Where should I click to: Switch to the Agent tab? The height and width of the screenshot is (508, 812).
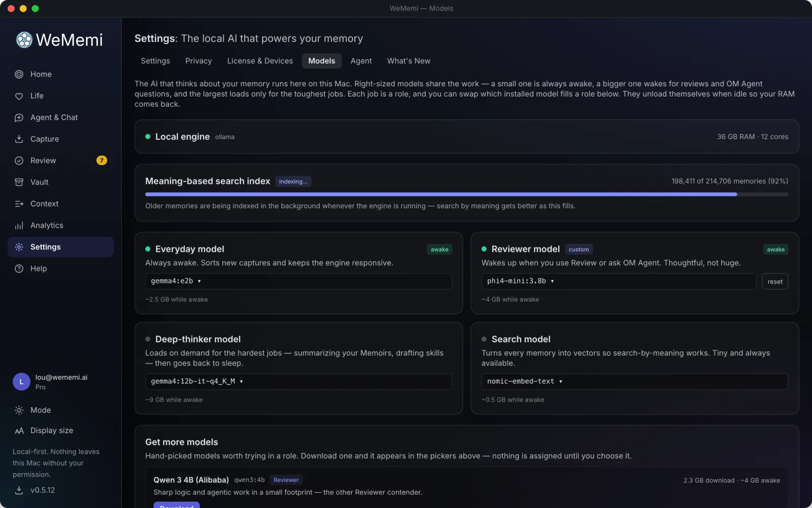coord(361,61)
